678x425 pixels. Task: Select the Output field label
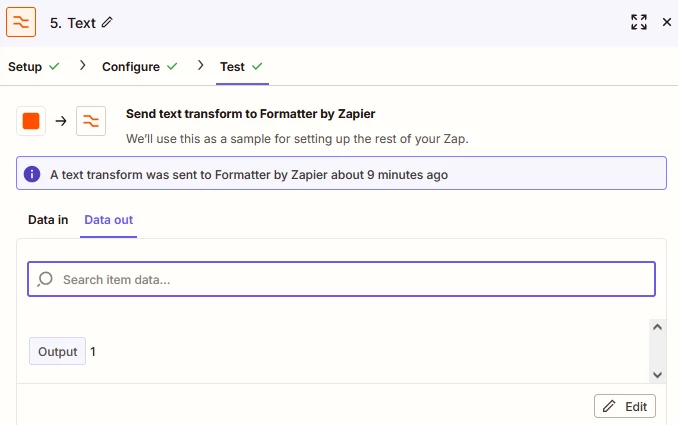[58, 351]
